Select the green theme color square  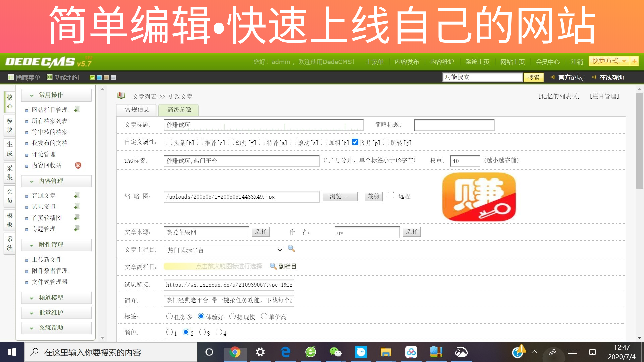point(92,78)
